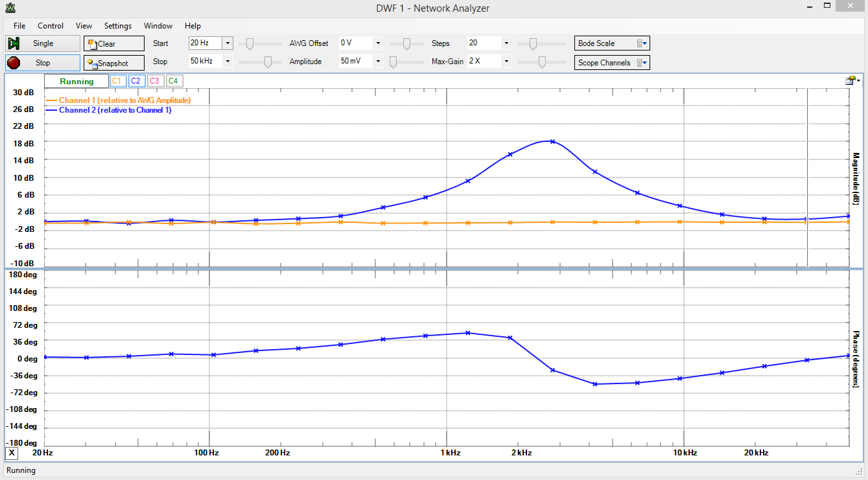Open the Settings menu

(x=118, y=26)
